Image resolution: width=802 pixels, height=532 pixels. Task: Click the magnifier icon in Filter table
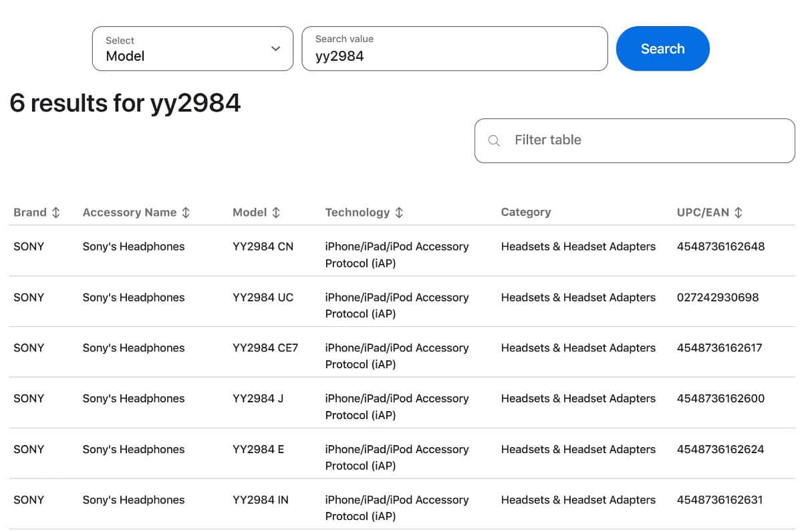(494, 140)
